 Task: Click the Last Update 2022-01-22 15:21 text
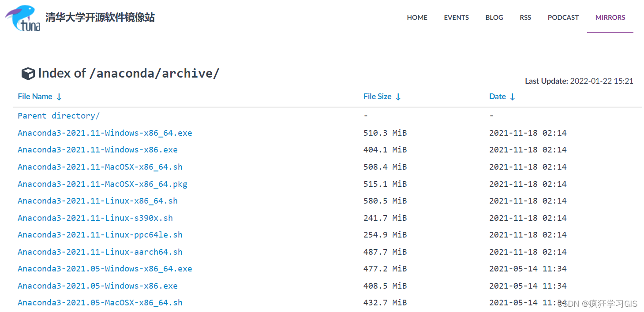579,81
